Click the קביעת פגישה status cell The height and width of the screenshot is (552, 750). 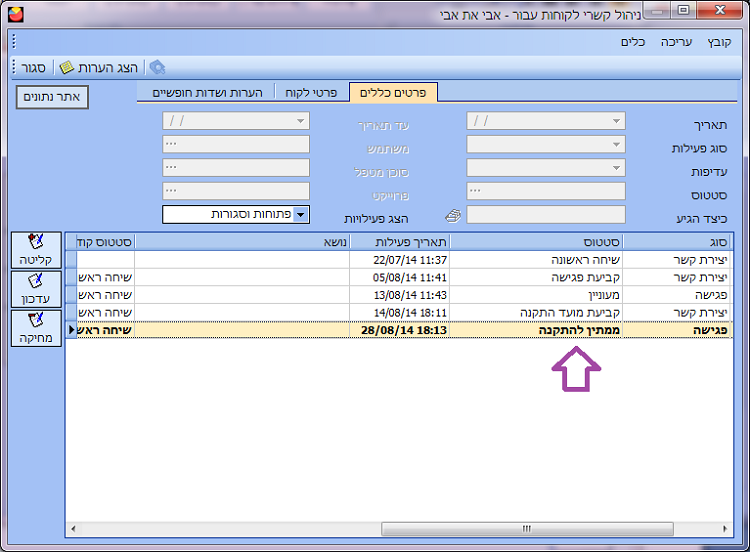(x=536, y=277)
